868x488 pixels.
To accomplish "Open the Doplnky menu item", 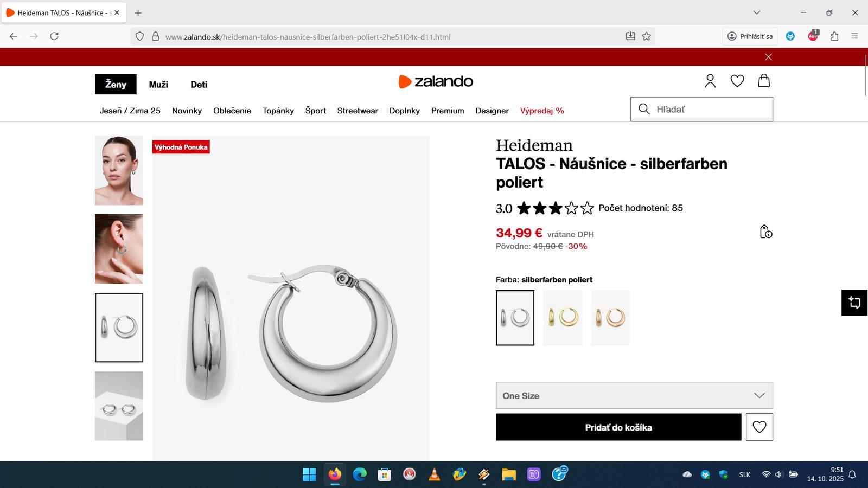I will (405, 111).
